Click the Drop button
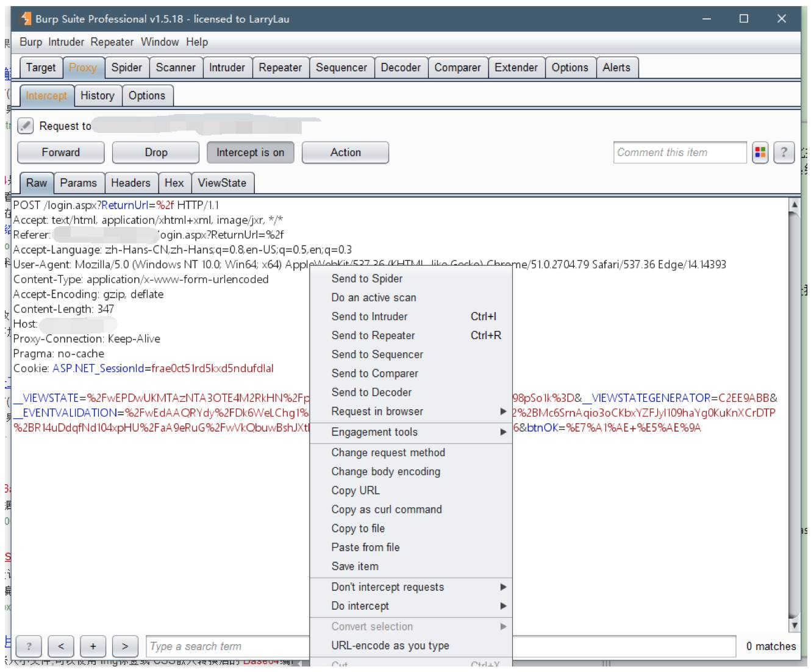811x672 pixels. [156, 152]
